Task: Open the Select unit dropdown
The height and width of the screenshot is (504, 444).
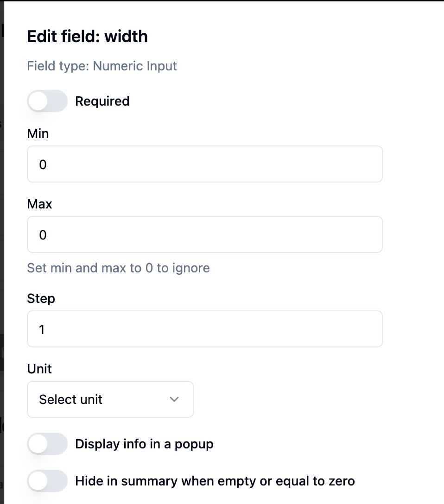Action: click(x=110, y=399)
